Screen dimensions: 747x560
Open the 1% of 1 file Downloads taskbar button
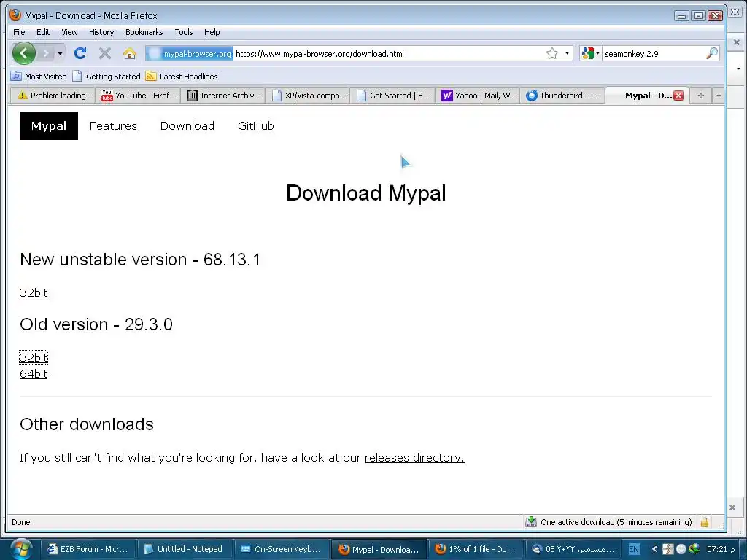475,549
